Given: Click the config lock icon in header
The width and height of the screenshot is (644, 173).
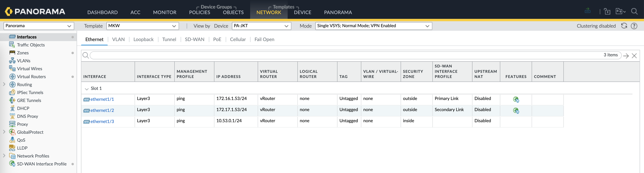Looking at the screenshot, I should coord(607,12).
